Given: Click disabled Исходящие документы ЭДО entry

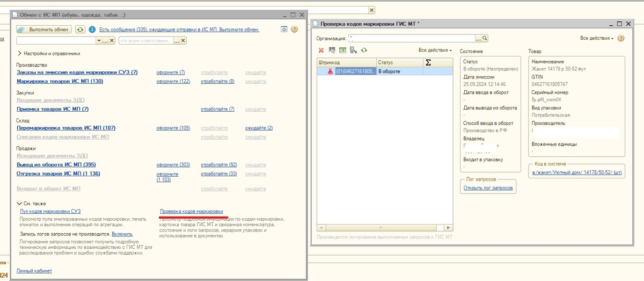Looking at the screenshot, I should pos(52,155).
